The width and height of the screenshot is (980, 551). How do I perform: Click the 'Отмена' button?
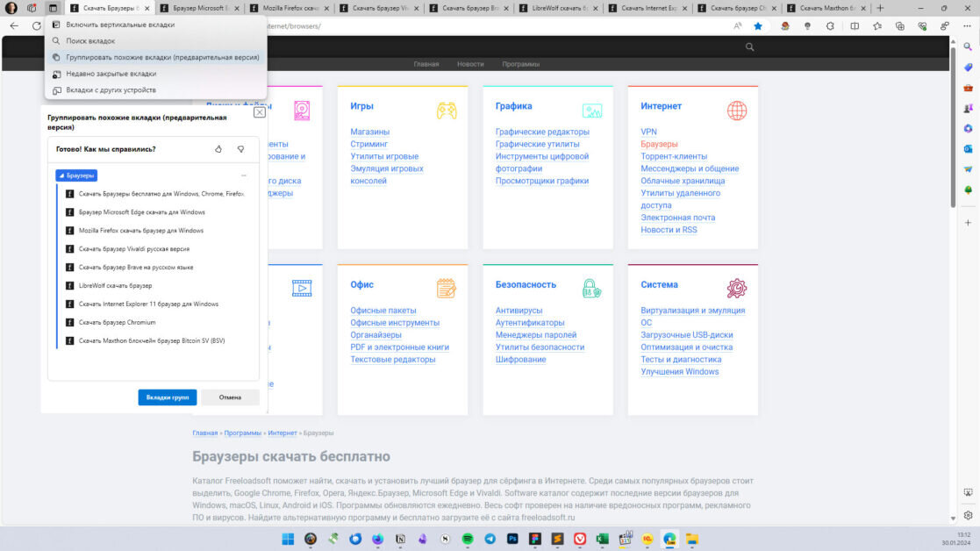click(230, 397)
